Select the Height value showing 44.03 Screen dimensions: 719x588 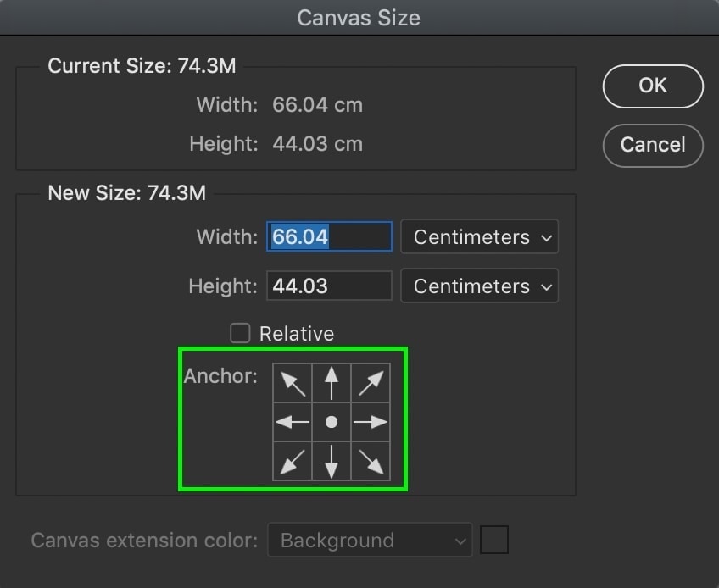point(329,286)
